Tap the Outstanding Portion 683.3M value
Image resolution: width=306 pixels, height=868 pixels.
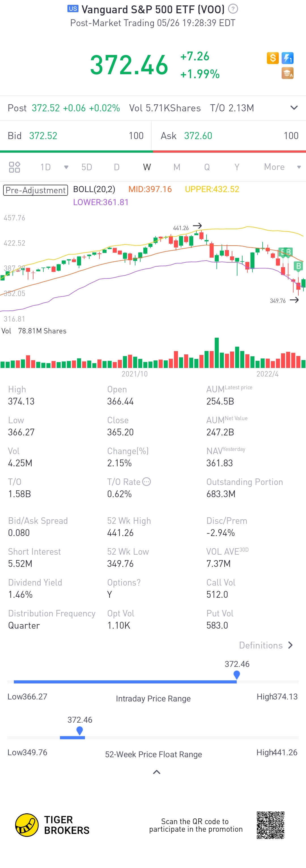pyautogui.click(x=221, y=494)
